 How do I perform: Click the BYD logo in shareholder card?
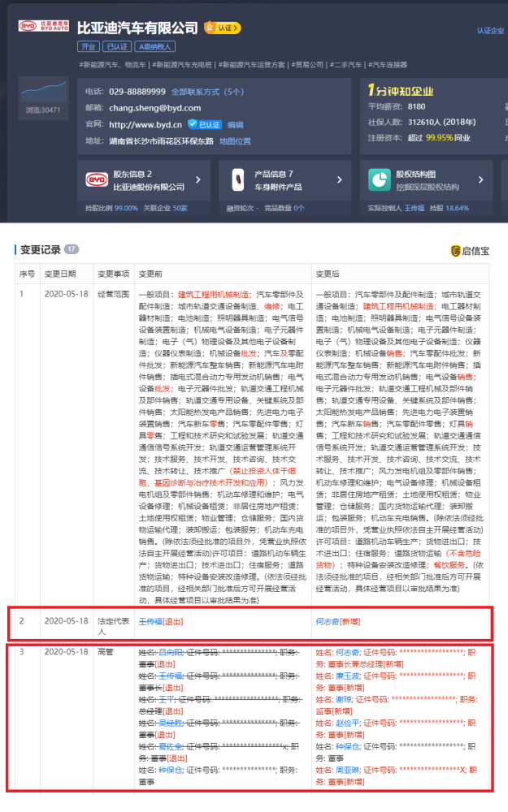97,179
